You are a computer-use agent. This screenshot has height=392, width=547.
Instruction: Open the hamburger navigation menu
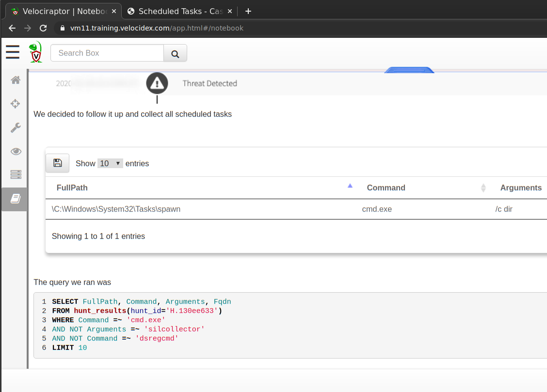pyautogui.click(x=13, y=52)
